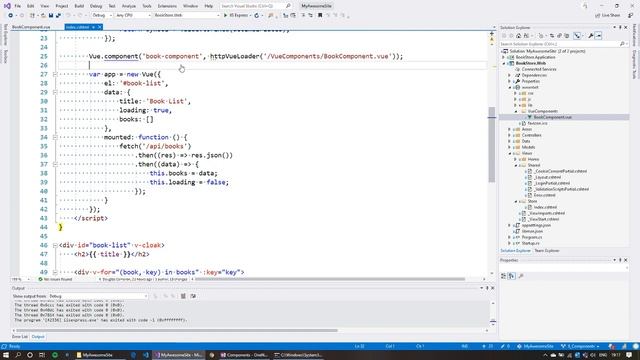Toggle the Preview Selected Items icon
Screen dimensions: 640x360
(598, 36)
